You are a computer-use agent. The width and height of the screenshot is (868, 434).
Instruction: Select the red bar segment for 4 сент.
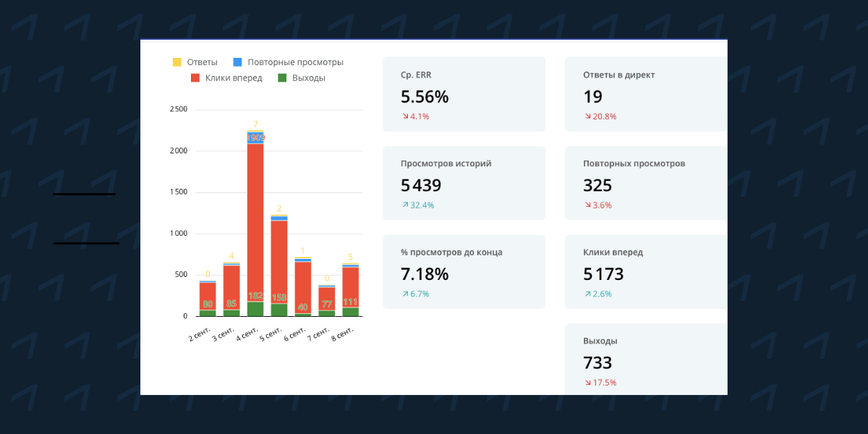[x=255, y=217]
